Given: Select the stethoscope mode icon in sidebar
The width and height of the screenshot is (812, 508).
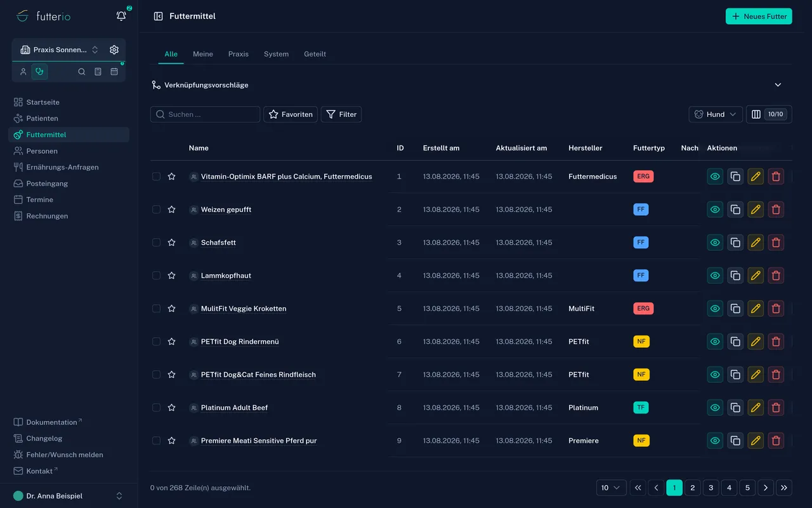Looking at the screenshot, I should pos(39,72).
